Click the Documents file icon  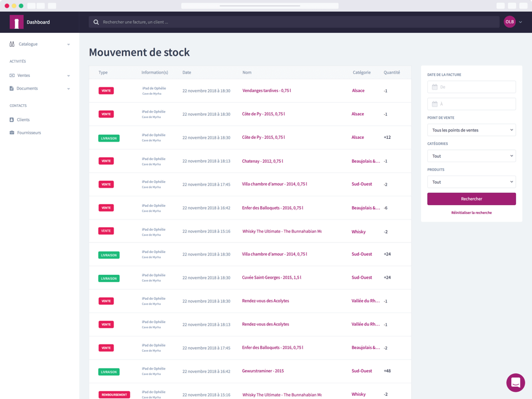coord(12,88)
